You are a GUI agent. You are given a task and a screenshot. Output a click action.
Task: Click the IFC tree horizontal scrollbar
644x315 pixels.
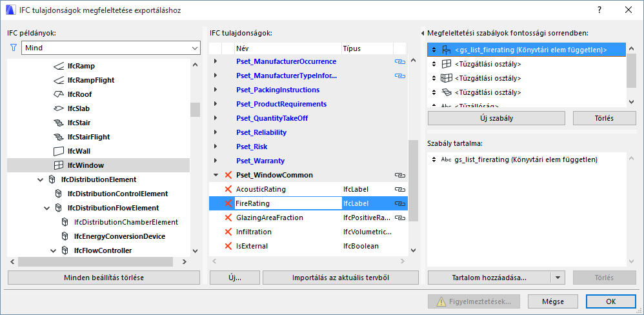(96, 261)
